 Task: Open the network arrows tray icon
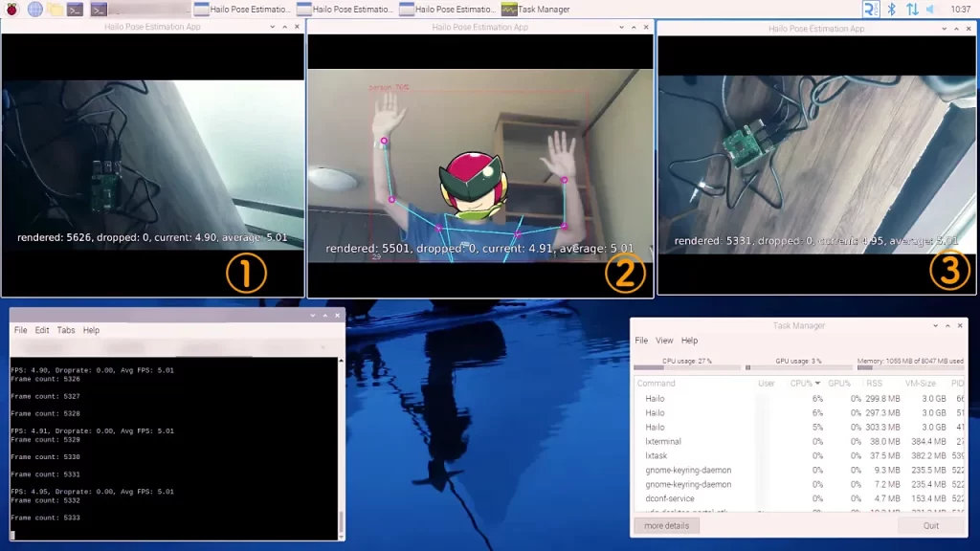[912, 10]
